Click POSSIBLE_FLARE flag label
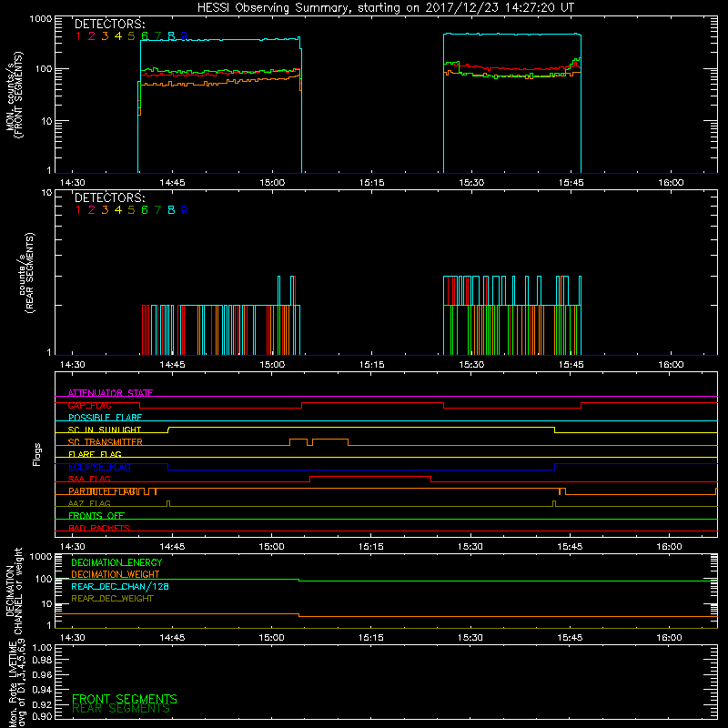Image resolution: width=728 pixels, height=728 pixels. pyautogui.click(x=105, y=418)
